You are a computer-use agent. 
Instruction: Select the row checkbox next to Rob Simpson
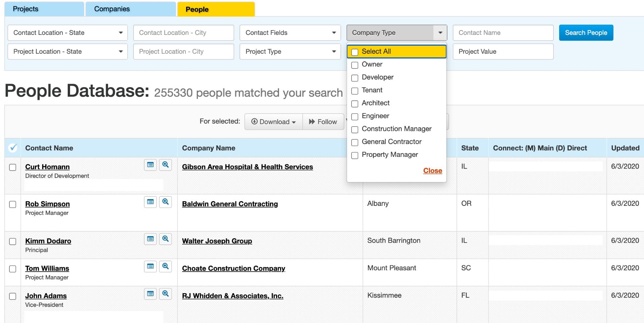[x=13, y=204]
